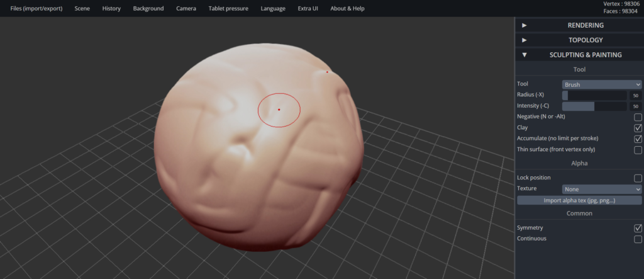
Task: Click the Radius value input field
Action: [635, 96]
